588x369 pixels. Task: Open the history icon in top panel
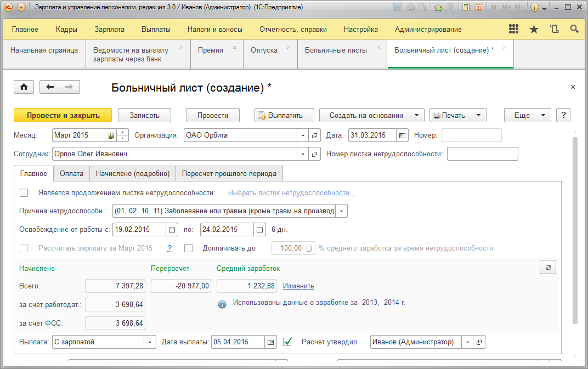(x=554, y=30)
